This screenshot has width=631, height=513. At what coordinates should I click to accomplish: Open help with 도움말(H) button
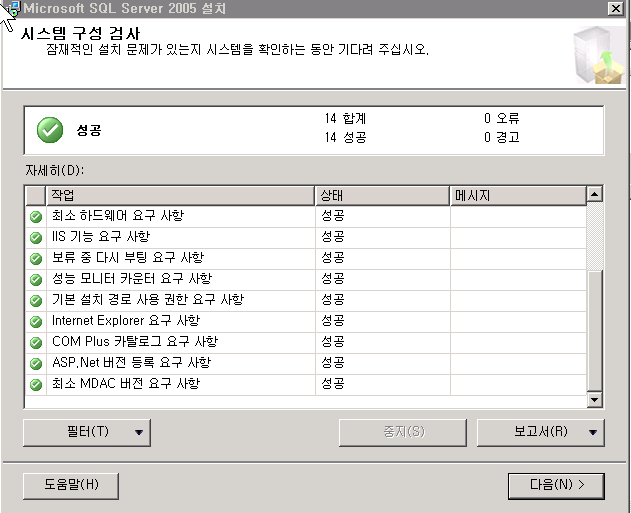point(71,486)
